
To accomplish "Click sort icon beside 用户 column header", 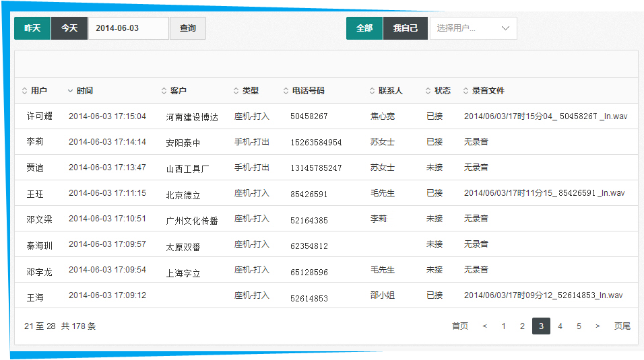I will pyautogui.click(x=25, y=91).
